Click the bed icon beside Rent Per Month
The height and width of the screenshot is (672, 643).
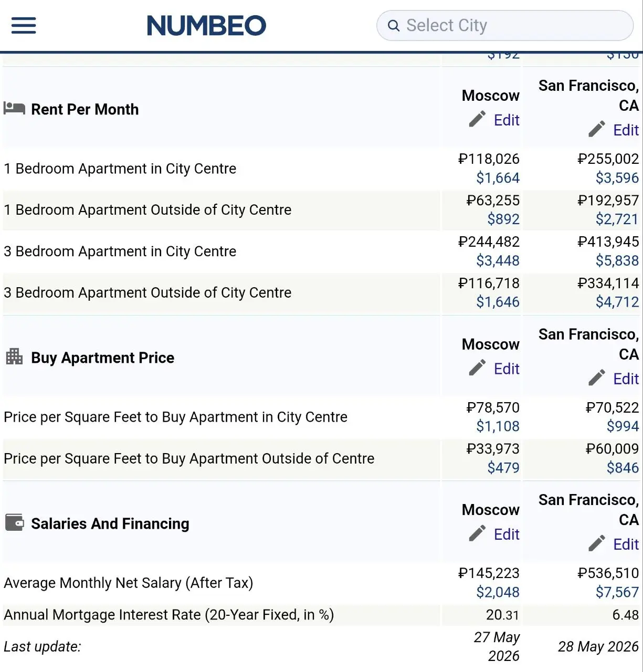[14, 108]
